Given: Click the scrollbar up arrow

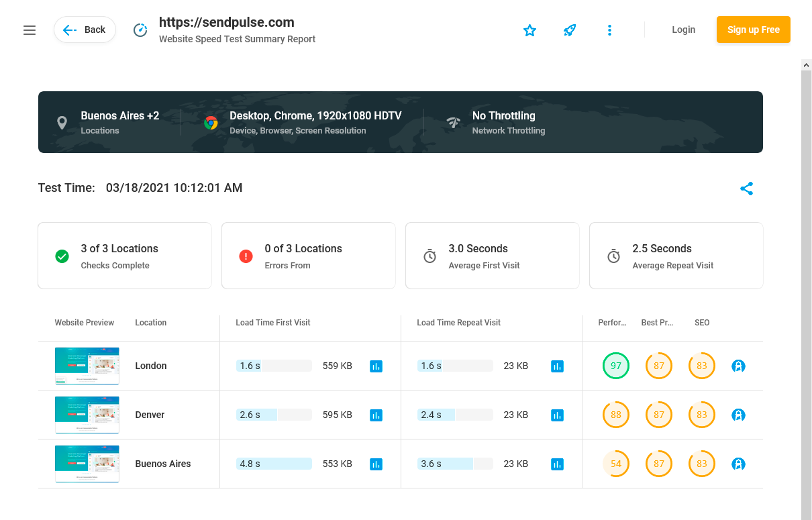Looking at the screenshot, I should (x=807, y=65).
